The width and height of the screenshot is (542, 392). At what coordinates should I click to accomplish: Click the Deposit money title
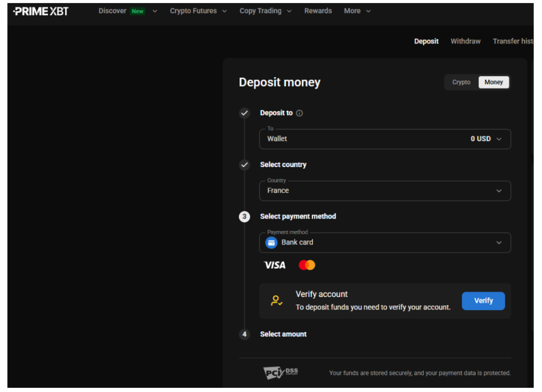[x=280, y=83]
